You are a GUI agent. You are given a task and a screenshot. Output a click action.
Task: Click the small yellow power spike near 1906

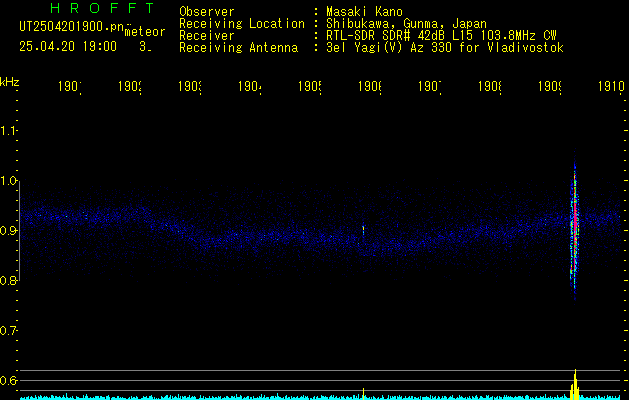(363, 394)
